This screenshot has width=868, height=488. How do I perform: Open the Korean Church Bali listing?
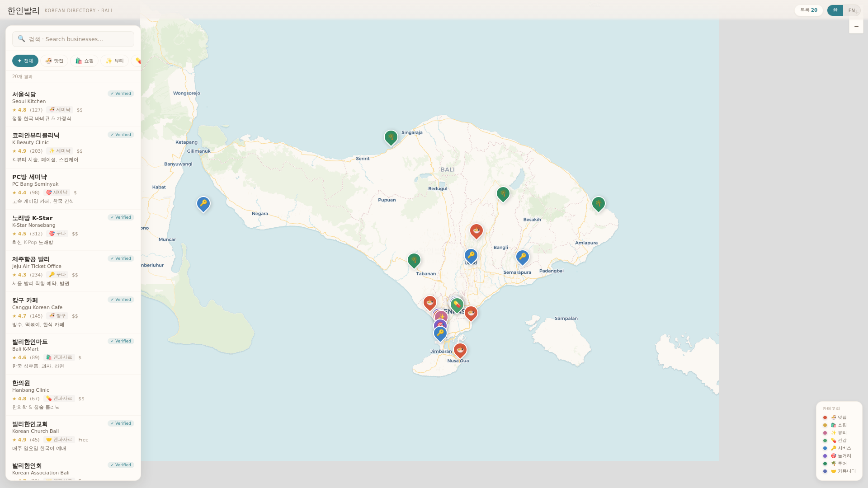coord(73,436)
